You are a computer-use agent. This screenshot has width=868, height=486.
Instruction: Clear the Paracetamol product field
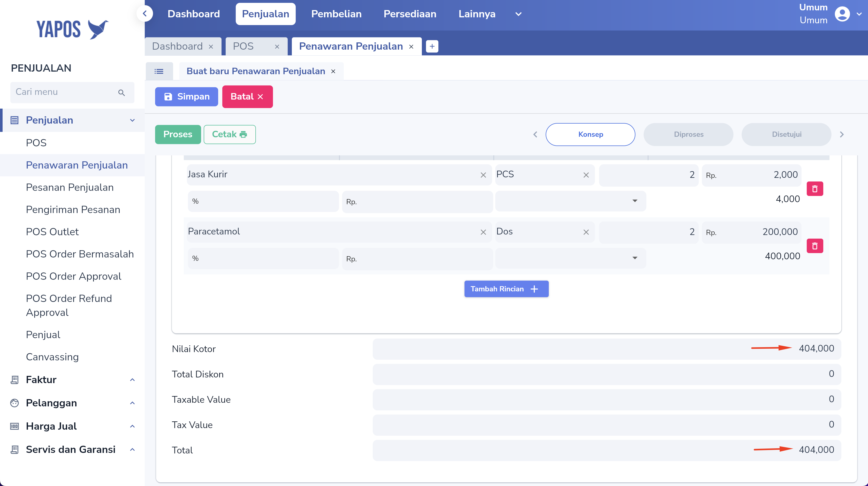tap(483, 232)
